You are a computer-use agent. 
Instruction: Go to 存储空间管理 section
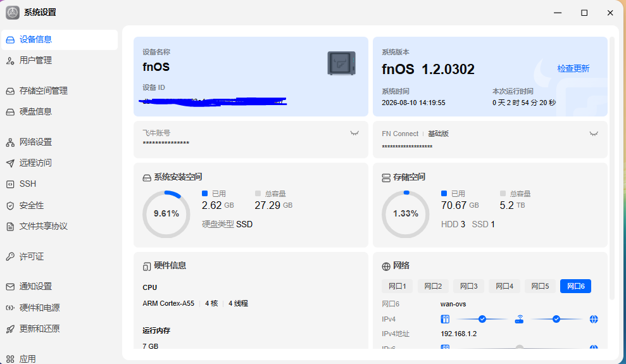pyautogui.click(x=59, y=91)
